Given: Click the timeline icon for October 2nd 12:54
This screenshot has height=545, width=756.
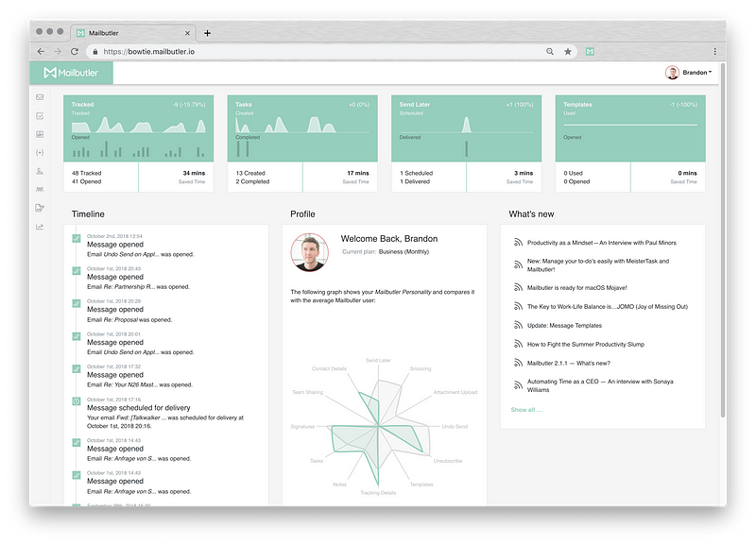Looking at the screenshot, I should coord(77,239).
